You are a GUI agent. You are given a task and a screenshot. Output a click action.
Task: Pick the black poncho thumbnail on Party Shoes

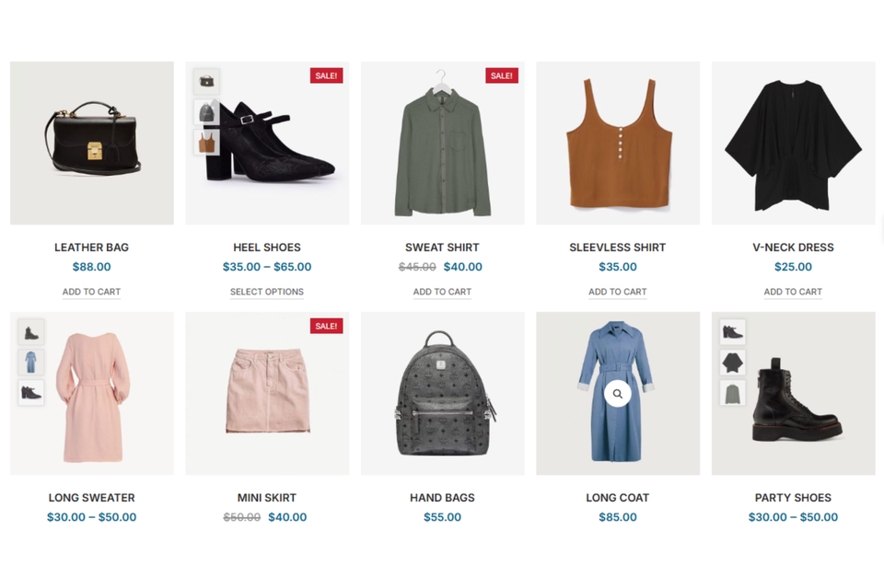coord(732,363)
